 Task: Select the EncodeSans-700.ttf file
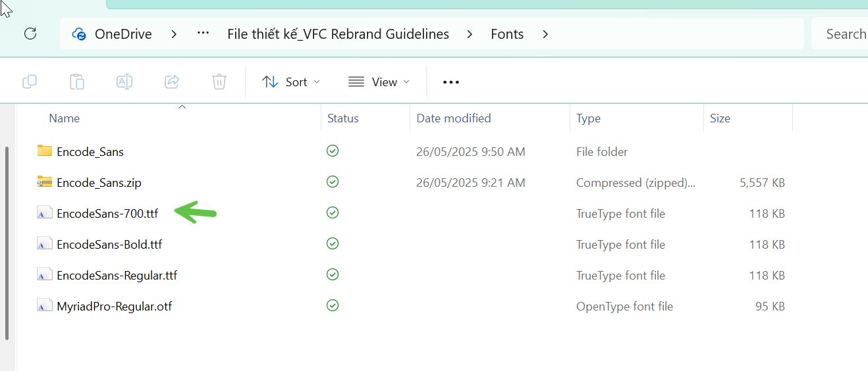coord(107,214)
